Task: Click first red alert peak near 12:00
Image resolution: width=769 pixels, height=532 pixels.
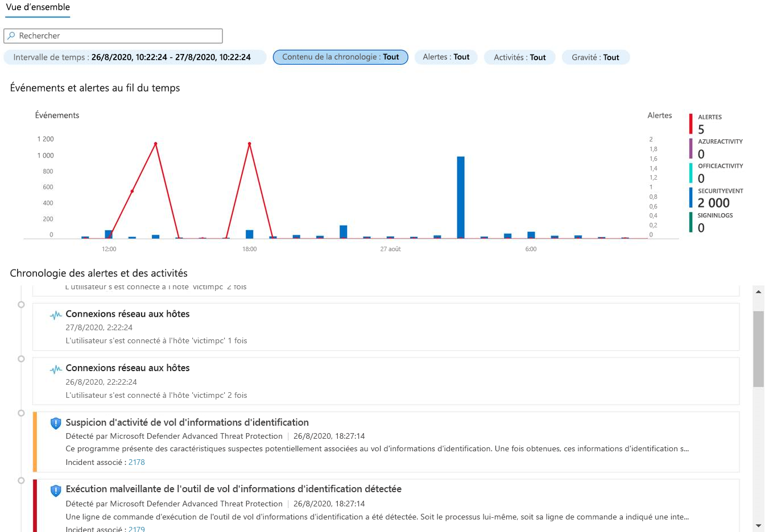Action: click(155, 144)
